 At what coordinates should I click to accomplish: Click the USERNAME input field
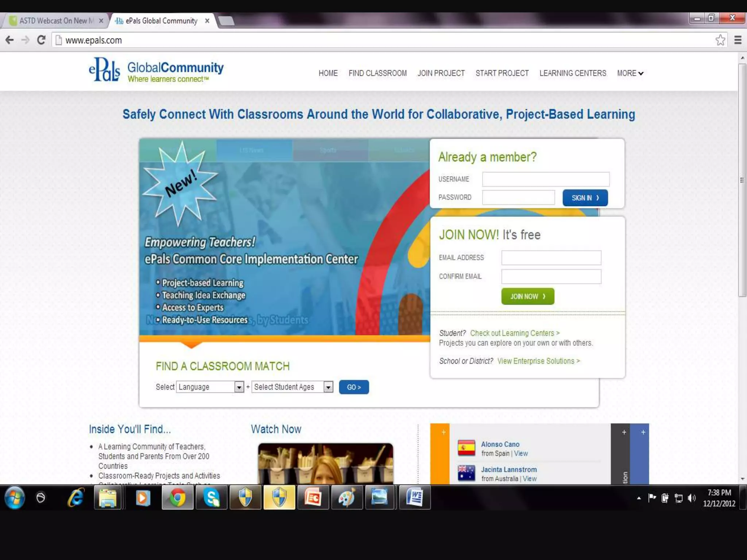coord(546,179)
